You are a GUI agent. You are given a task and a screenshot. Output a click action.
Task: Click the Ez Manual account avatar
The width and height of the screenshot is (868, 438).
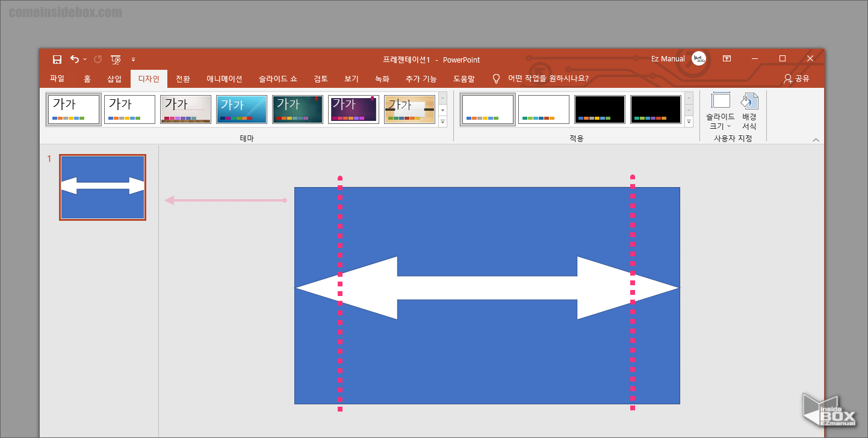click(699, 58)
